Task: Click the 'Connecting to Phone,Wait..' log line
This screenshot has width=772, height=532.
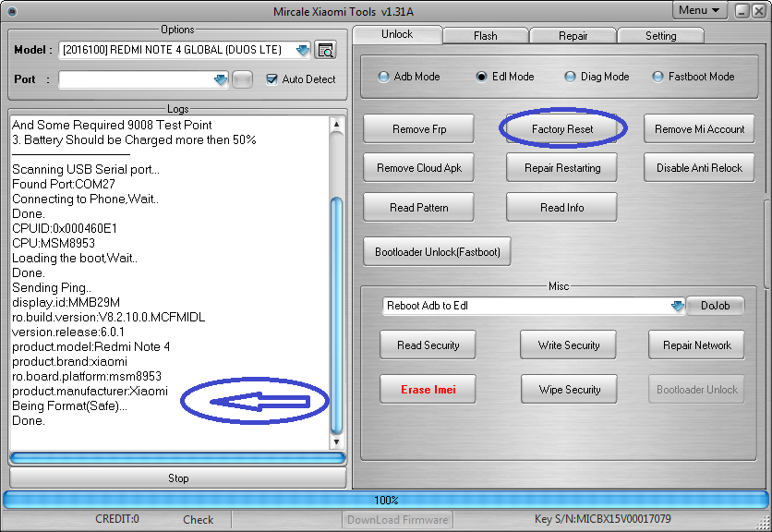Action: 85,199
